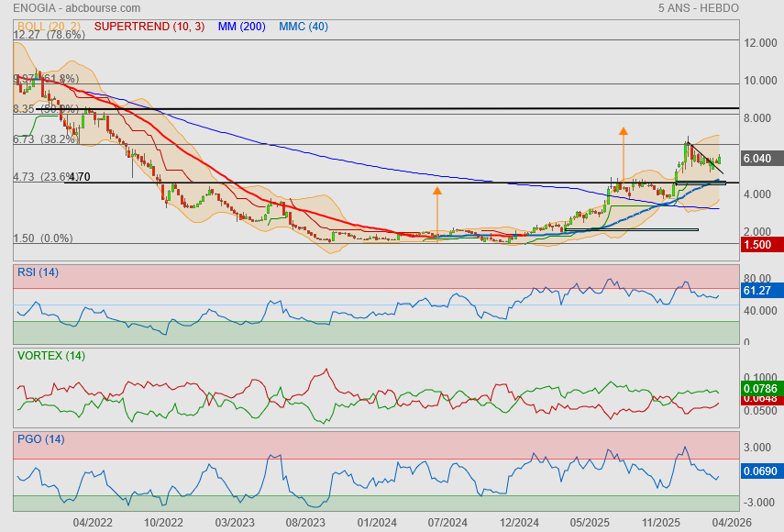
Task: Select the VORTEX (14) indicator title
Action: coord(50,356)
